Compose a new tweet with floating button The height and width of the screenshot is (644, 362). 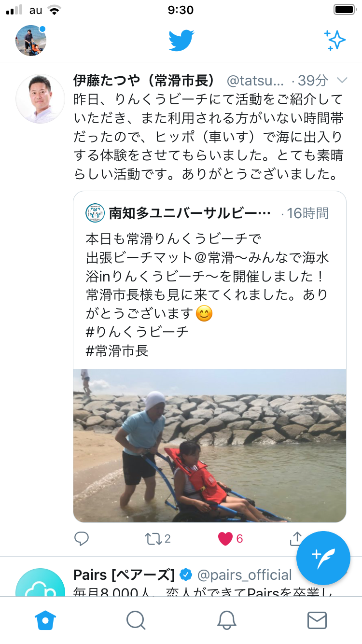(x=323, y=558)
